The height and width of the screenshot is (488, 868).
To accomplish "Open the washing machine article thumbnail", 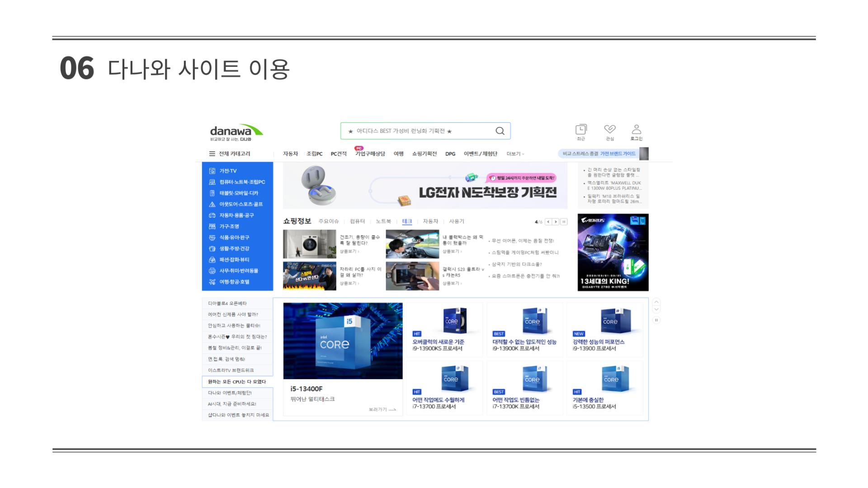I will [x=309, y=244].
